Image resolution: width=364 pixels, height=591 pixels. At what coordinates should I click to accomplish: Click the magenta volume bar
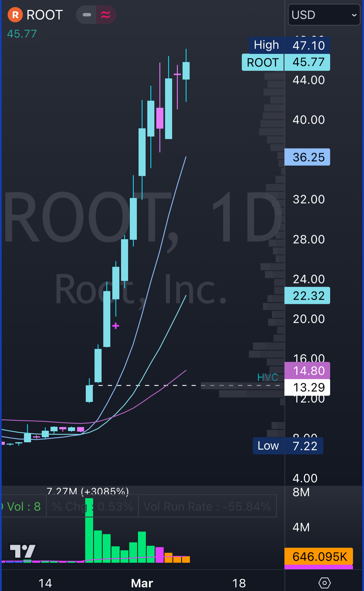pyautogui.click(x=160, y=555)
